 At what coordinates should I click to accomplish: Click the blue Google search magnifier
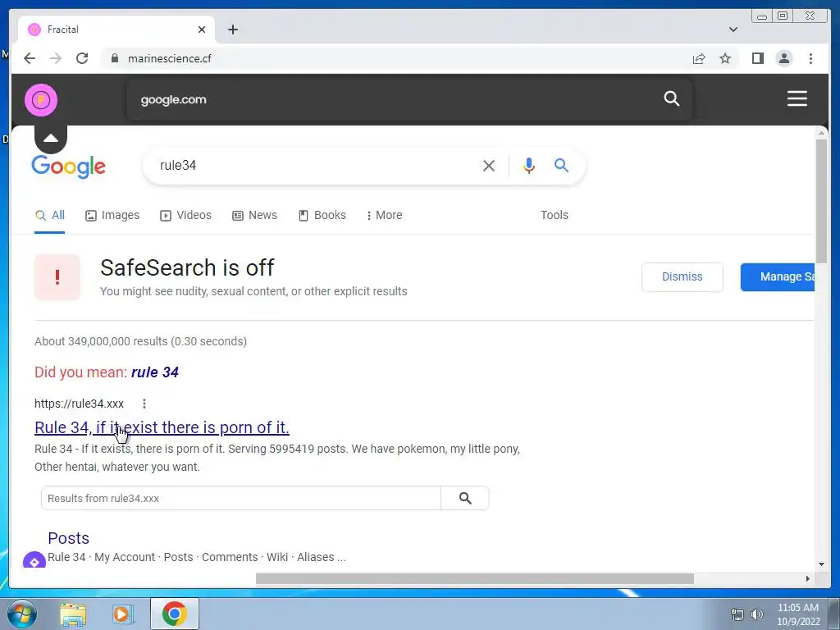[561, 165]
